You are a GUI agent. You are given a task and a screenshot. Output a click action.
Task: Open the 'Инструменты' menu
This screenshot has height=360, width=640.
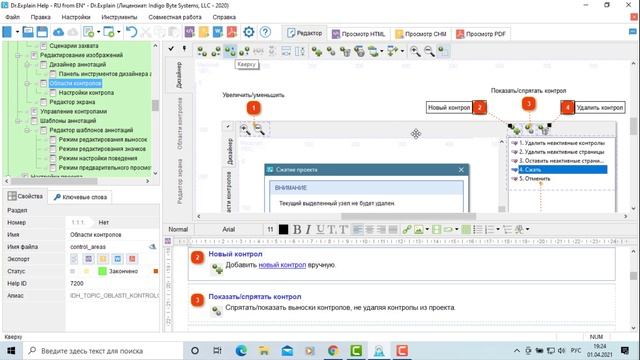point(119,17)
